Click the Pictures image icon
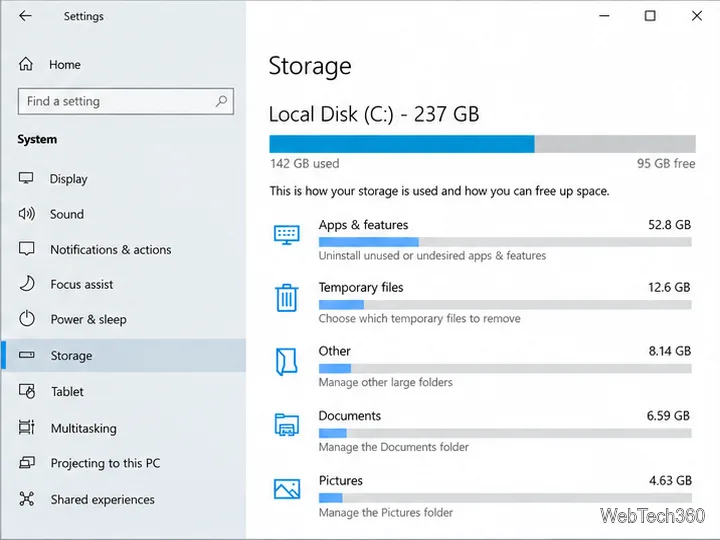720x540 pixels. (287, 489)
